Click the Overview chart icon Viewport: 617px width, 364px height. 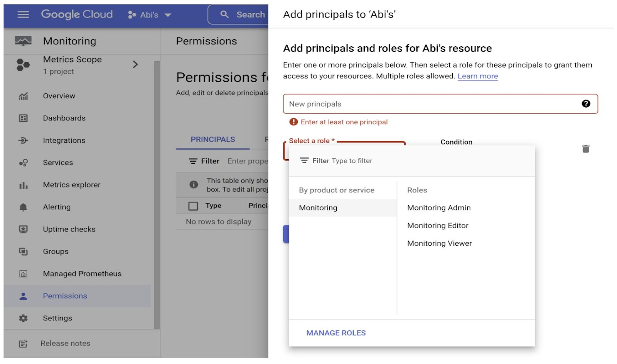coord(23,96)
